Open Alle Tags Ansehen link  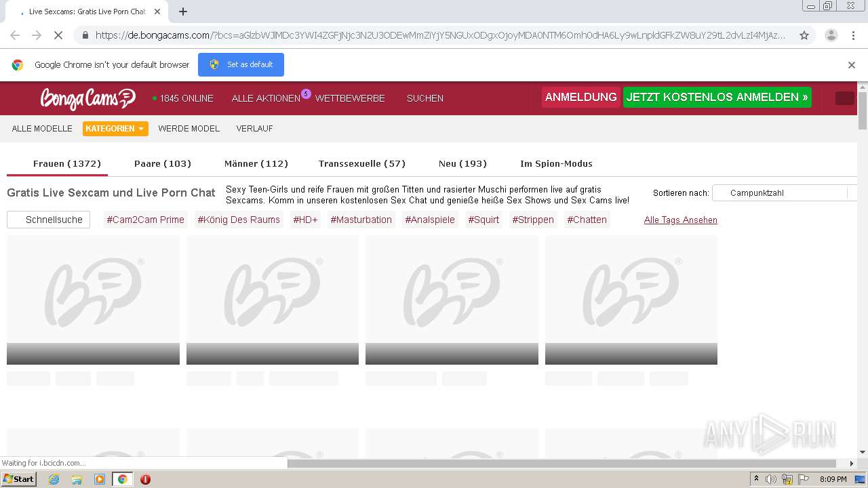click(x=681, y=220)
